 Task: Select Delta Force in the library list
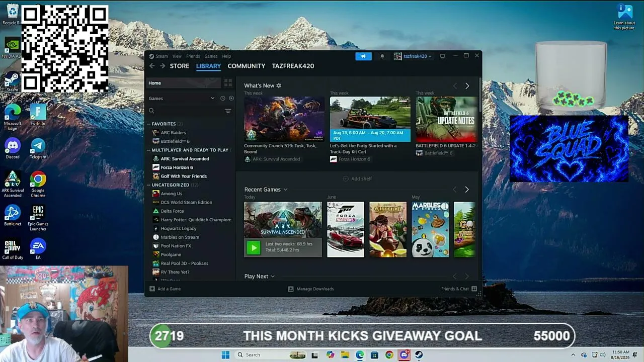coord(172,211)
